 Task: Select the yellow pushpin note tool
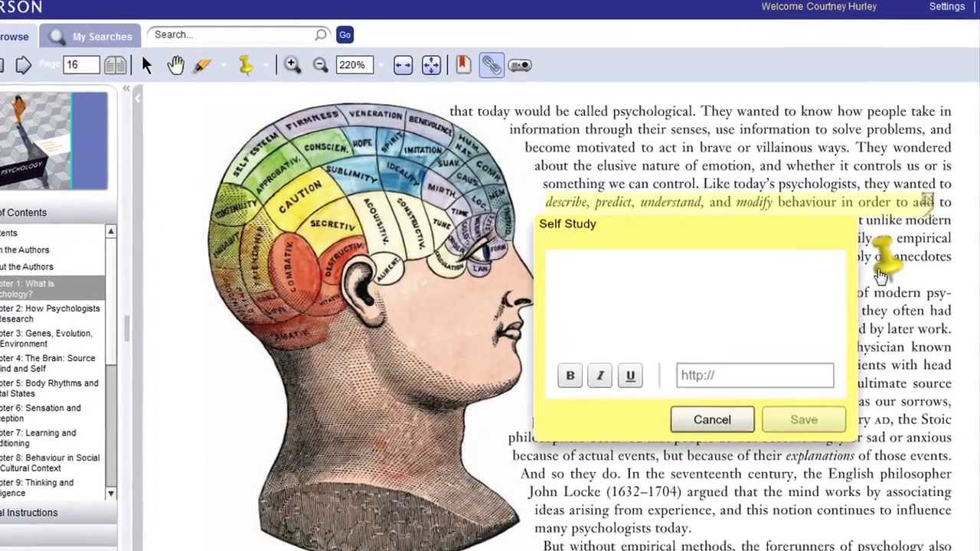tap(246, 65)
